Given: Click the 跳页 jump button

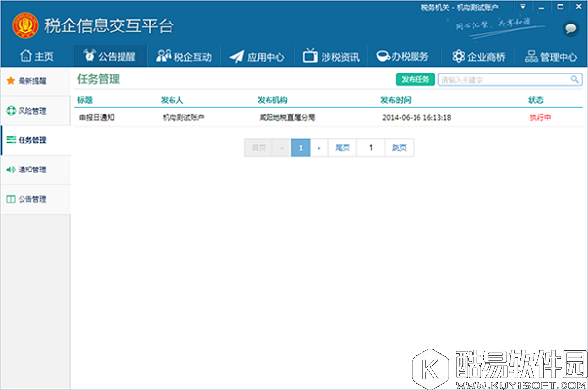Looking at the screenshot, I should (x=400, y=148).
